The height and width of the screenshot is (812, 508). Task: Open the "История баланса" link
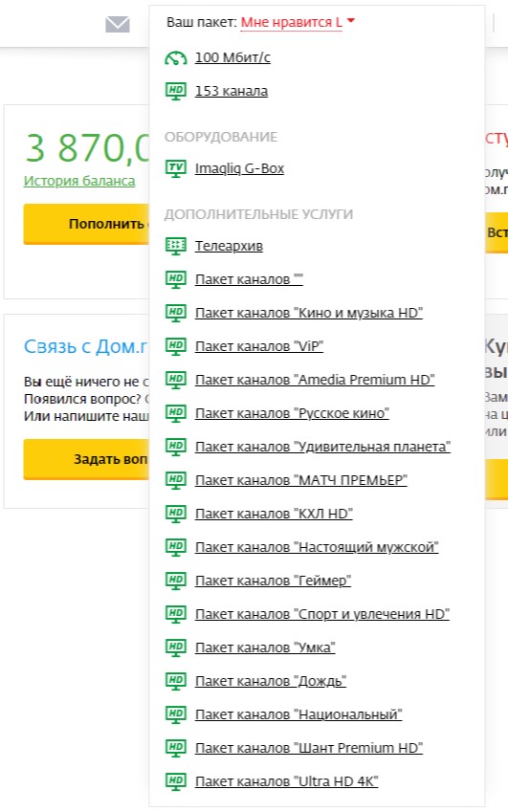click(x=79, y=182)
